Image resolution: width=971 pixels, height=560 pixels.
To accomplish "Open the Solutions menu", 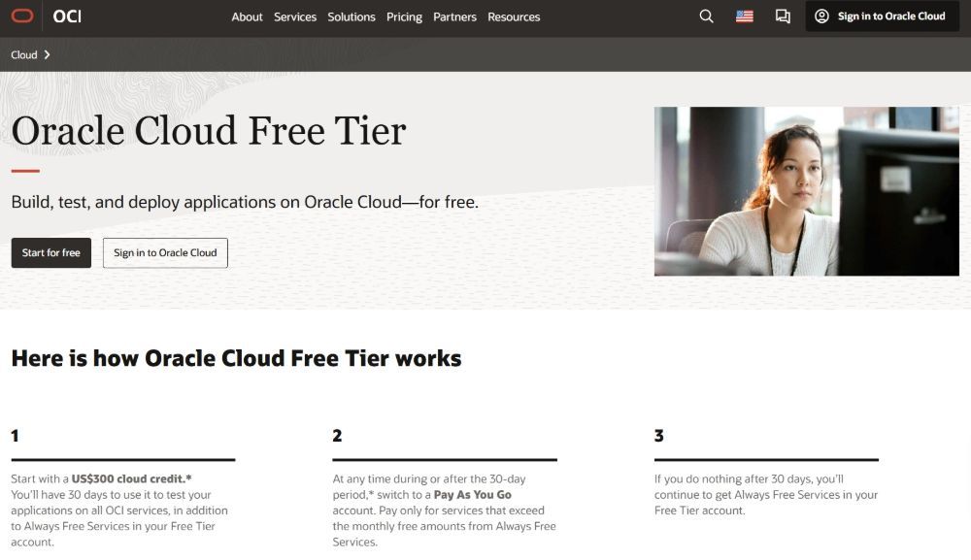I will [352, 17].
